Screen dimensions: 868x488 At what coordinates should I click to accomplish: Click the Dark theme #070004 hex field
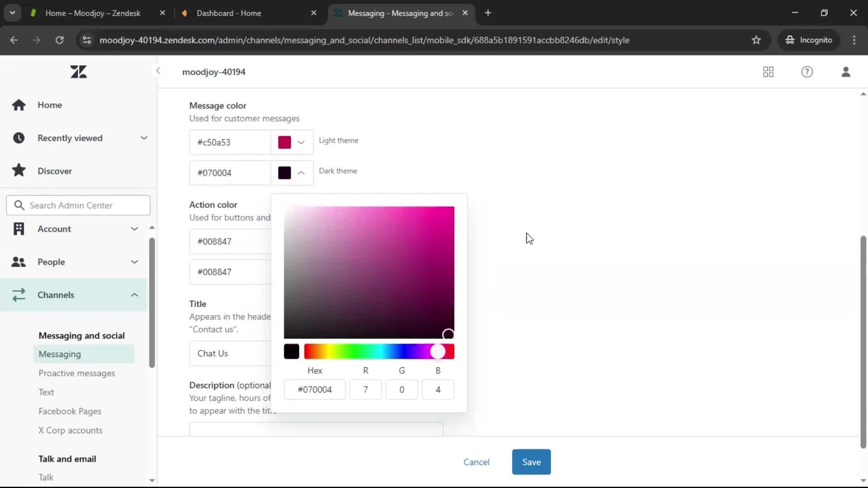[230, 173]
